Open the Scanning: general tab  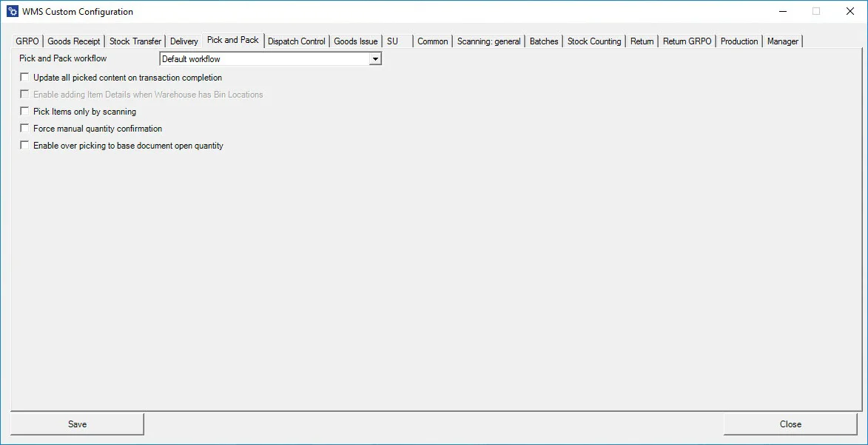(x=488, y=41)
